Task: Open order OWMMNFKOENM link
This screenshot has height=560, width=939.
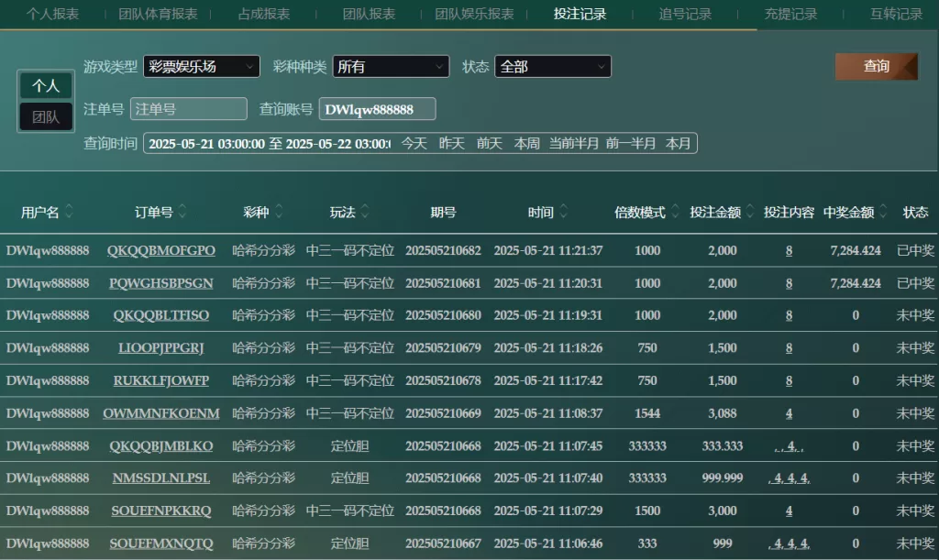Action: [161, 412]
